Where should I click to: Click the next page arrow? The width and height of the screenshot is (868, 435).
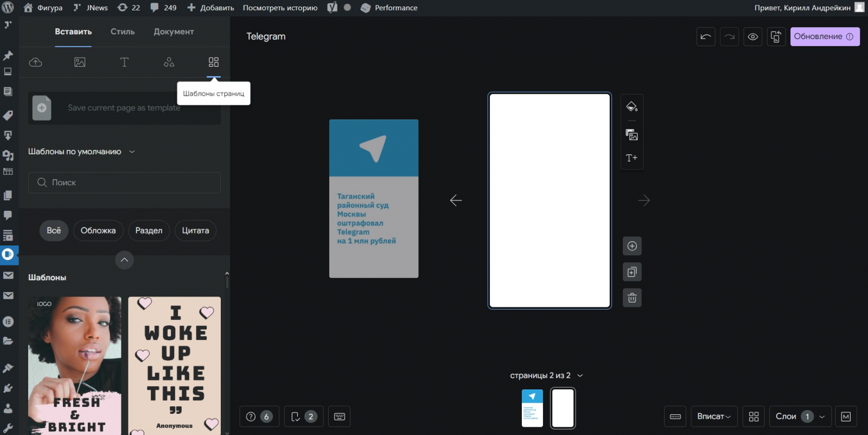pyautogui.click(x=644, y=200)
